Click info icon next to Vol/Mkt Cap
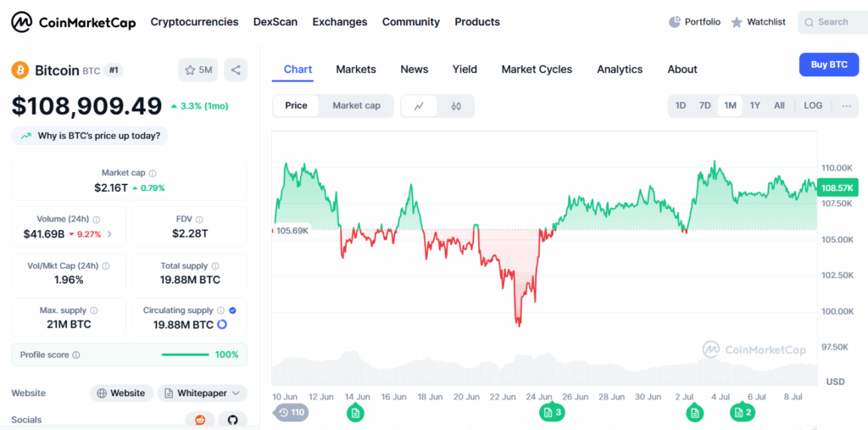Screen dimensions: 868x430 click(105, 266)
